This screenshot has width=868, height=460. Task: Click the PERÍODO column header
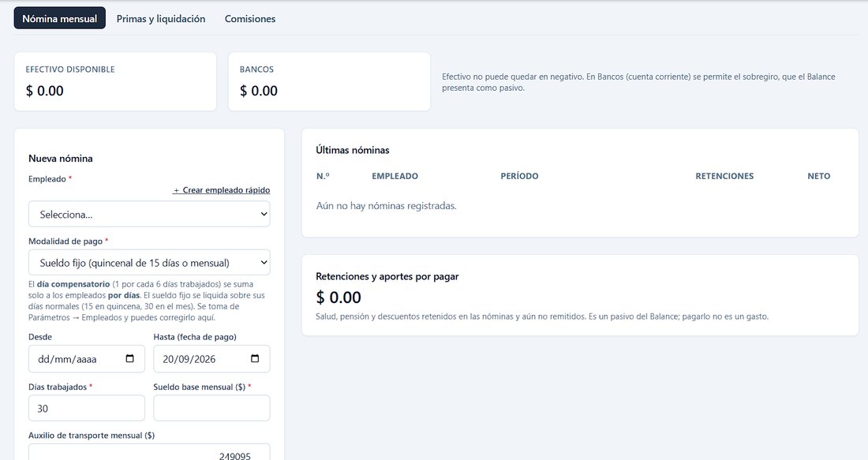[x=519, y=176]
